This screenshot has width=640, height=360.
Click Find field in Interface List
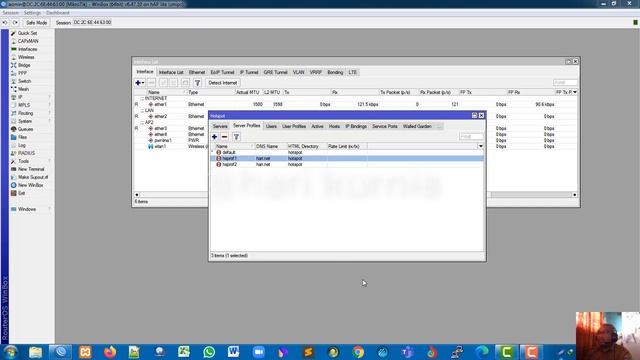coord(565,83)
